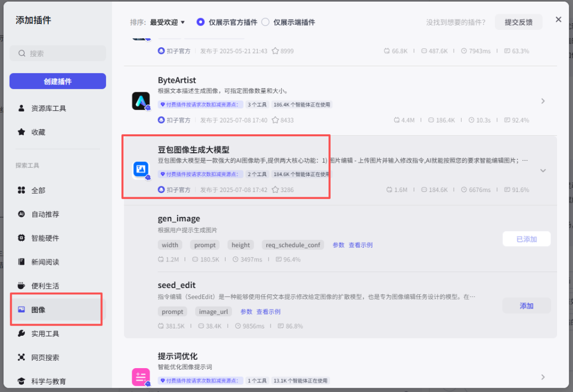This screenshot has height=392, width=573.
Task: Click the ByteArtist plugin logo icon
Action: 141,101
